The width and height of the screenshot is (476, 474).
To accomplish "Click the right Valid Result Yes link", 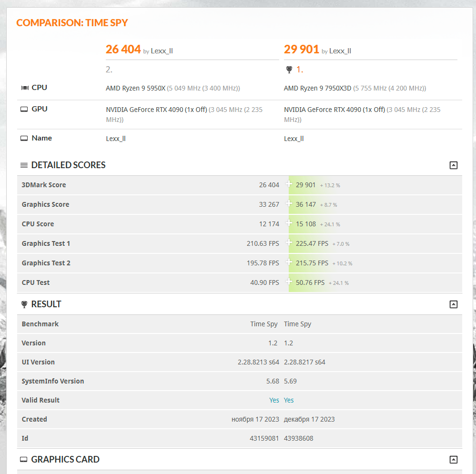I will (289, 400).
